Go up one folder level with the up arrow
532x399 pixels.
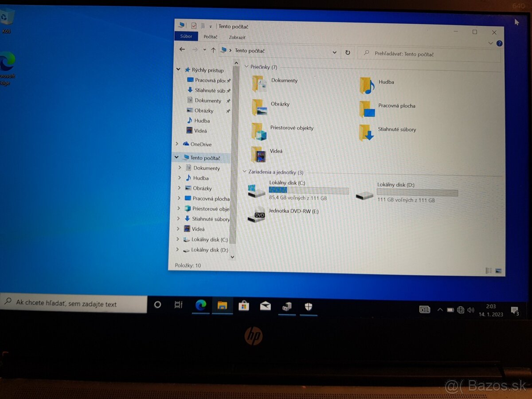(x=213, y=51)
